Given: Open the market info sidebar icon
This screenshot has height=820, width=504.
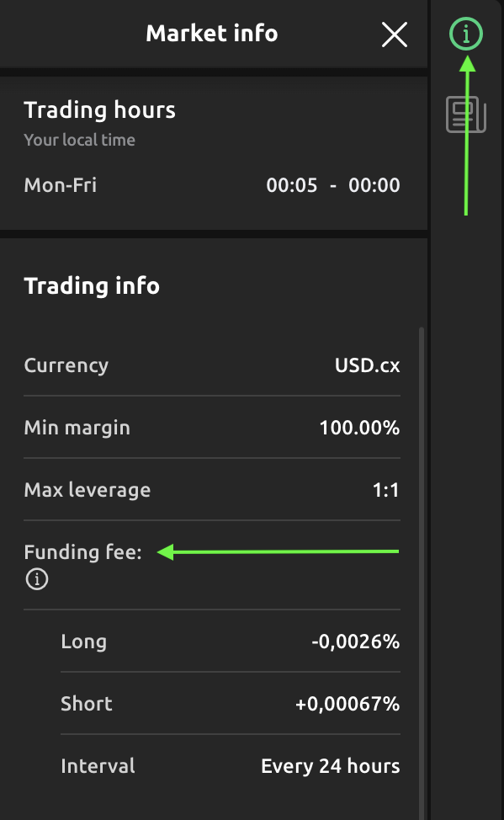Looking at the screenshot, I should [466, 34].
